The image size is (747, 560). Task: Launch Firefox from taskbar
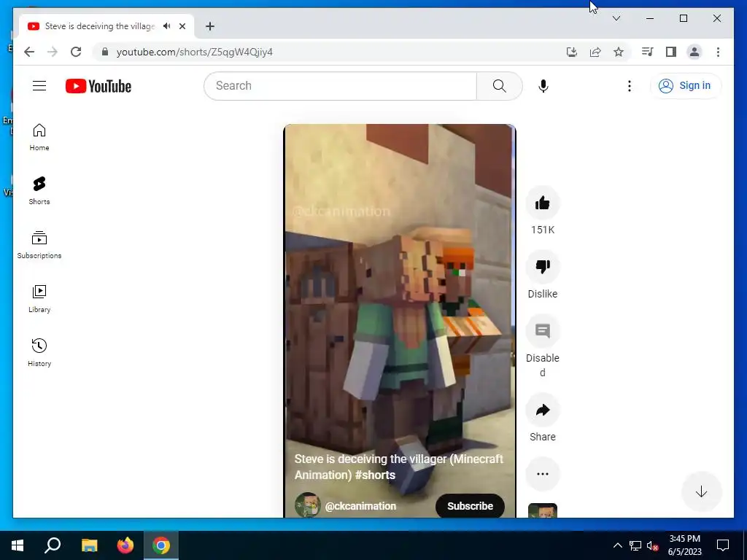tap(125, 545)
